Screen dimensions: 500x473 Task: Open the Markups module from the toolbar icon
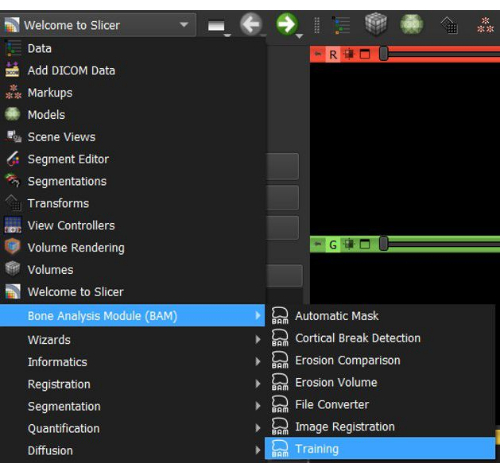coord(485,25)
